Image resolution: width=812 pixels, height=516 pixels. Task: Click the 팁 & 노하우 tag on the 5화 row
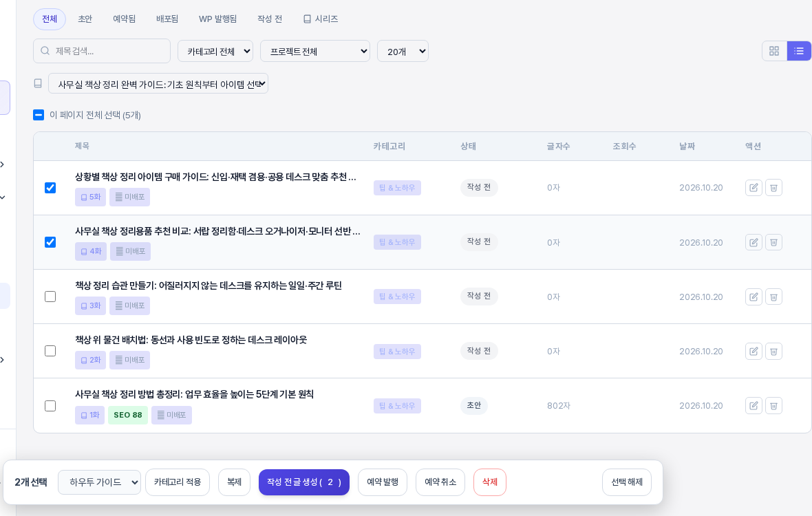pyautogui.click(x=397, y=188)
